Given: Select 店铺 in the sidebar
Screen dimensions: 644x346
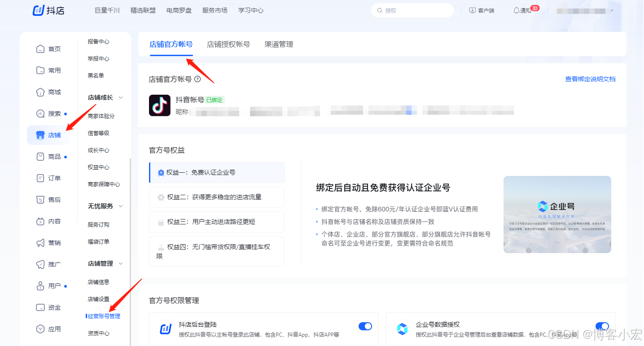Looking at the screenshot, I should tap(48, 135).
